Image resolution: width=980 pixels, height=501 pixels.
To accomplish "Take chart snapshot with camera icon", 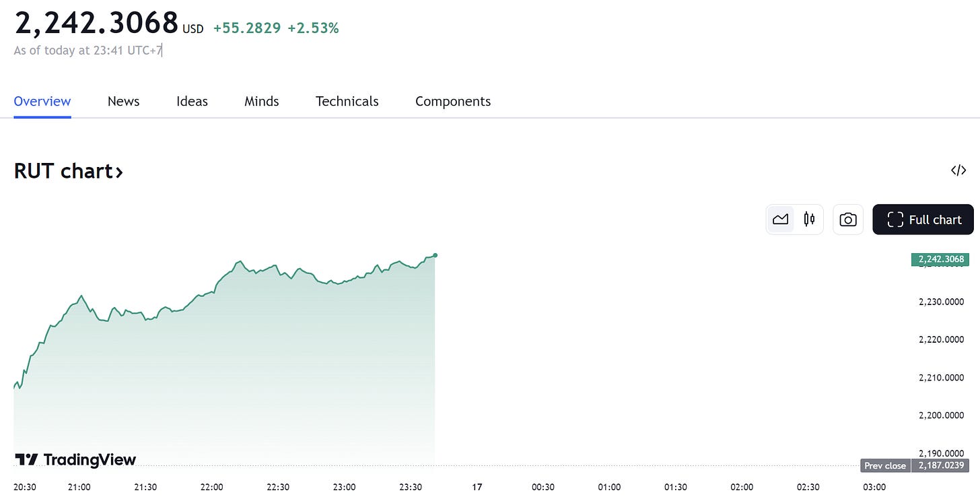I will pos(848,220).
